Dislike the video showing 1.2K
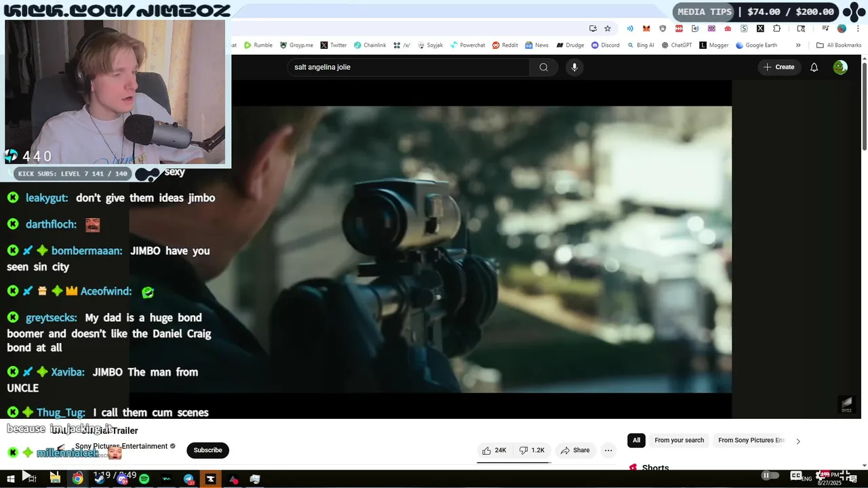868x488 pixels. point(532,450)
